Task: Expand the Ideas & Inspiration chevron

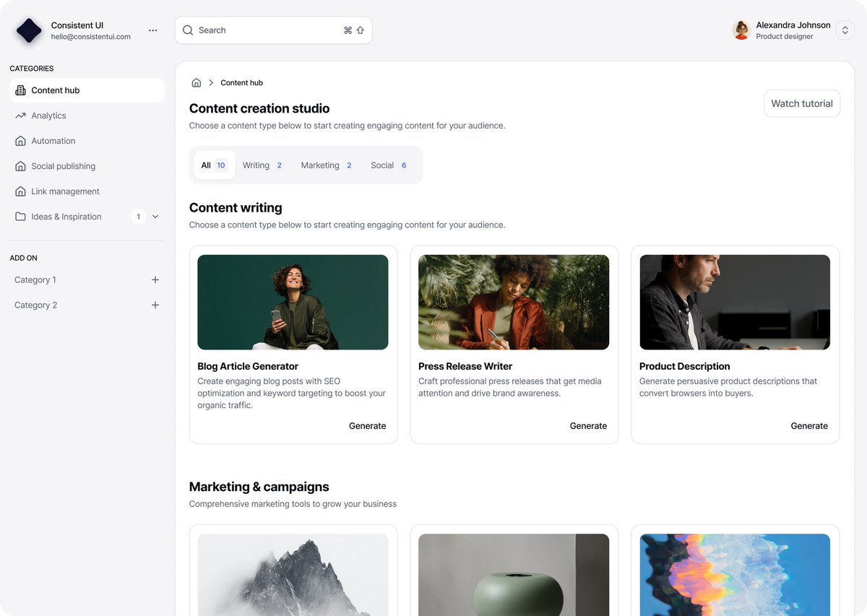Action: click(x=155, y=217)
